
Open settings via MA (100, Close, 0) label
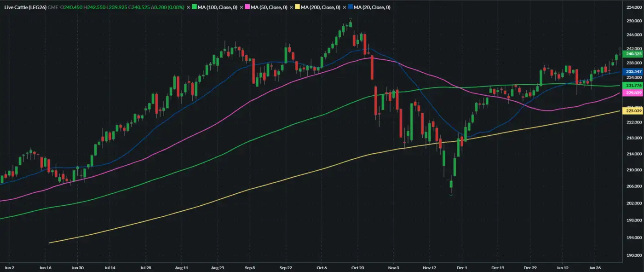[218, 7]
